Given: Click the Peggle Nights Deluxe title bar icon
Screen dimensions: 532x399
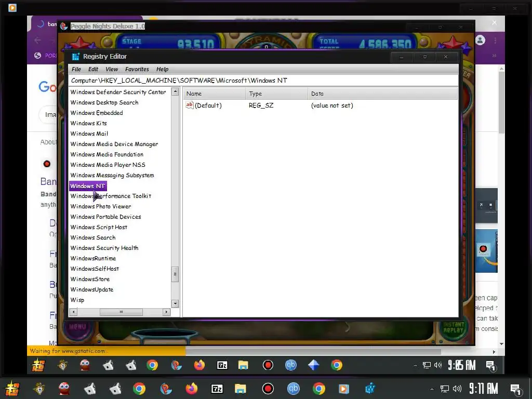Looking at the screenshot, I should 64,26.
